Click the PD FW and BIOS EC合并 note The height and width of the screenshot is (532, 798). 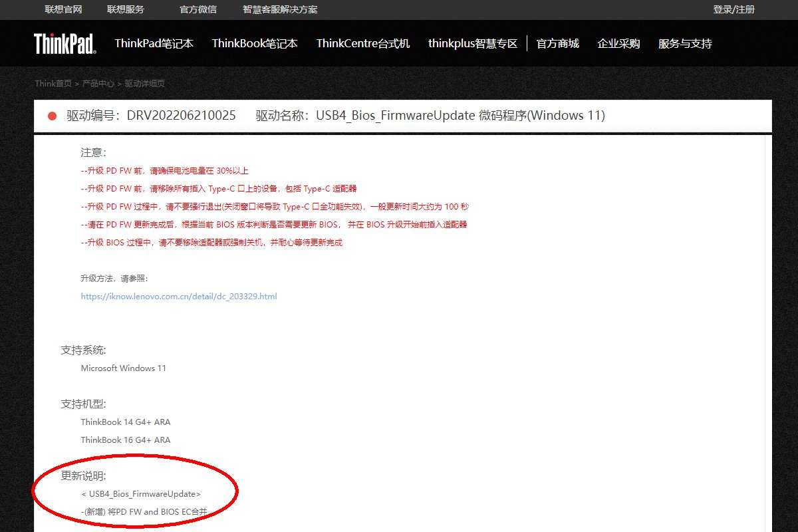(x=144, y=512)
